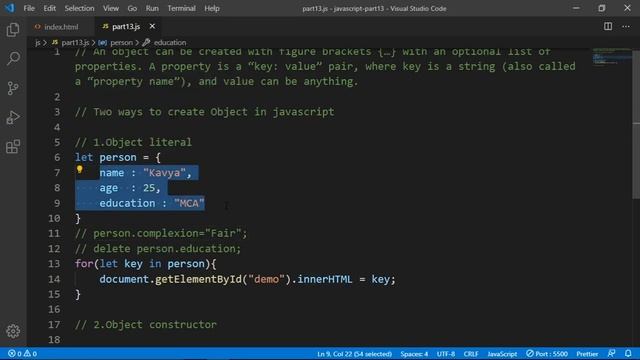Viewport: 640px width, 360px height.
Task: Open the editor More Actions ellipsis
Action: pos(626,27)
